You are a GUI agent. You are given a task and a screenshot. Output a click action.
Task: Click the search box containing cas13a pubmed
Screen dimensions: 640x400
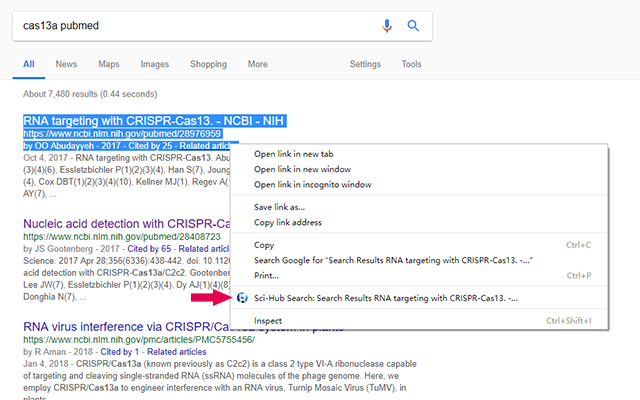[190, 26]
